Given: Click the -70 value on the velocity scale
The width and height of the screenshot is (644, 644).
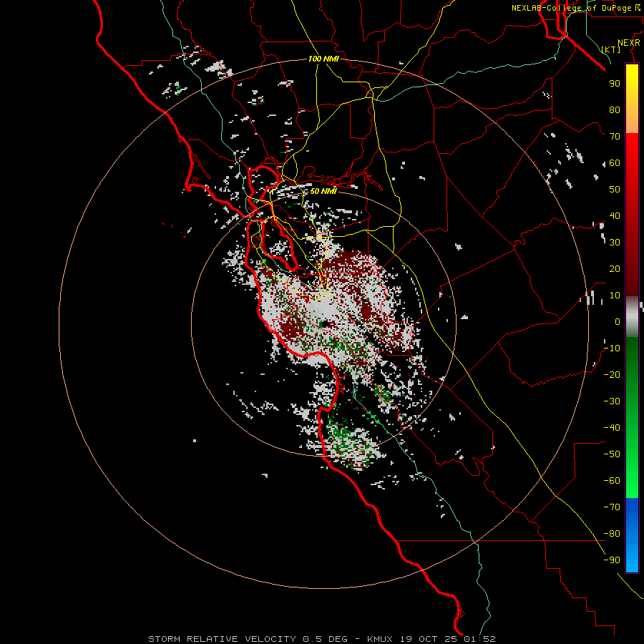Looking at the screenshot, I should point(612,507).
